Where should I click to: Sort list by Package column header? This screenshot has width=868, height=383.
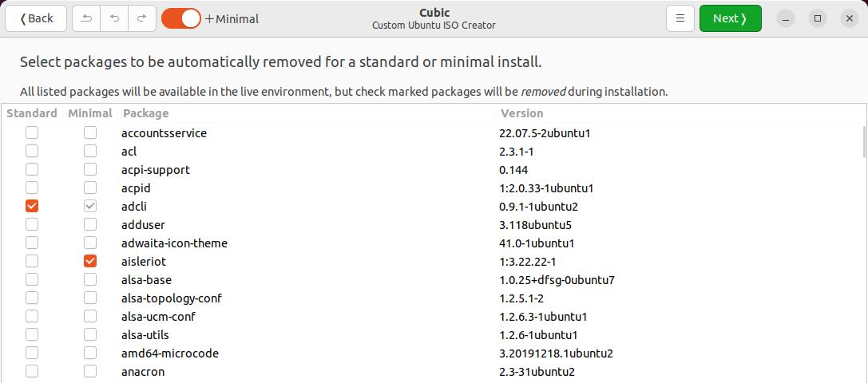[x=145, y=113]
